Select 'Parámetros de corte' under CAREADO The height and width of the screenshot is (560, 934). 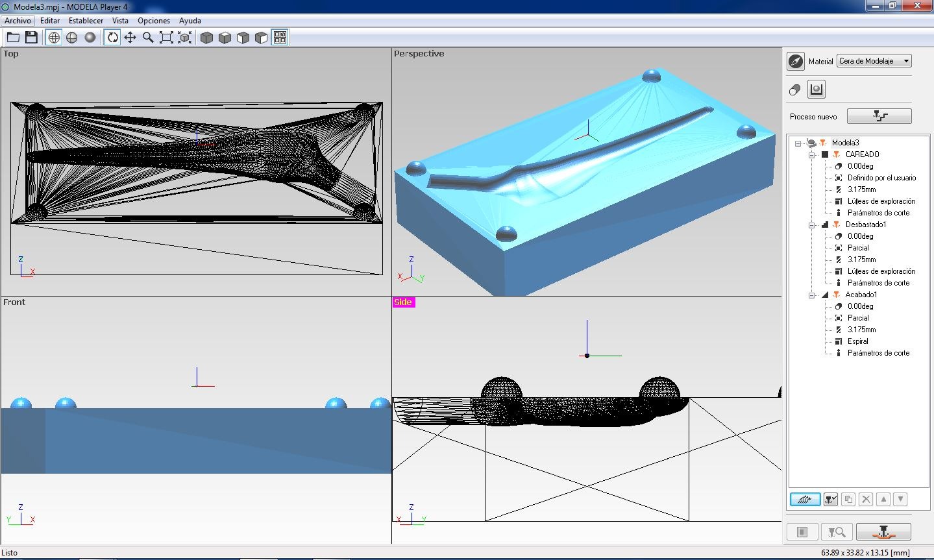click(878, 213)
